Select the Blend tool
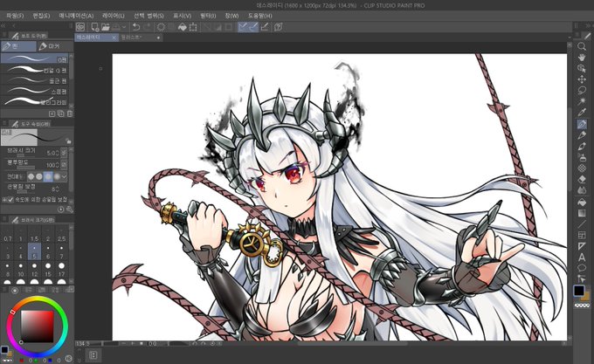The width and height of the screenshot is (594, 364). coord(582,190)
